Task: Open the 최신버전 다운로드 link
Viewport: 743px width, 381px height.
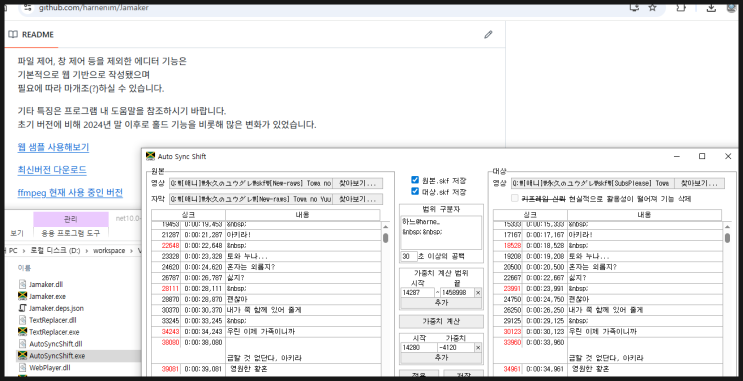Action: (52, 170)
